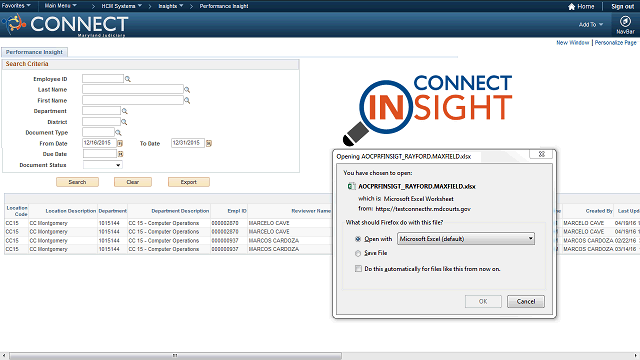Close the Opening file dialog
This screenshot has height=360, width=640.
tap(541, 154)
